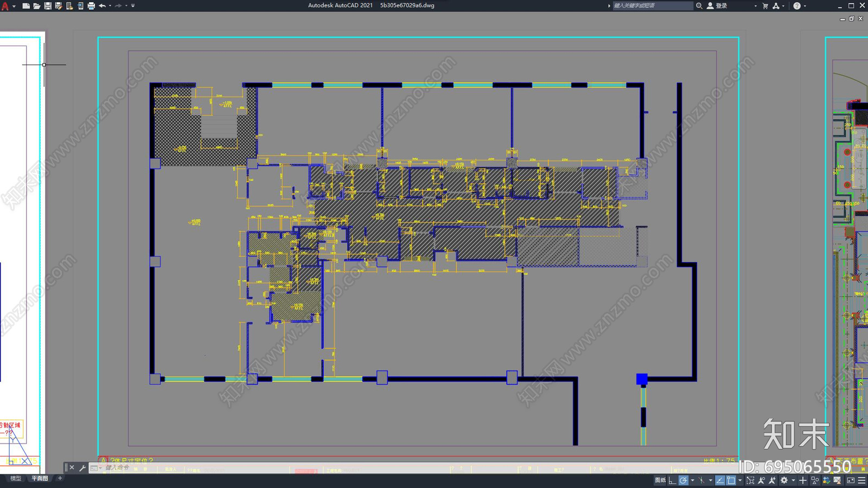Expand the application menu arrow beside logo
The image size is (868, 488).
(14, 5)
